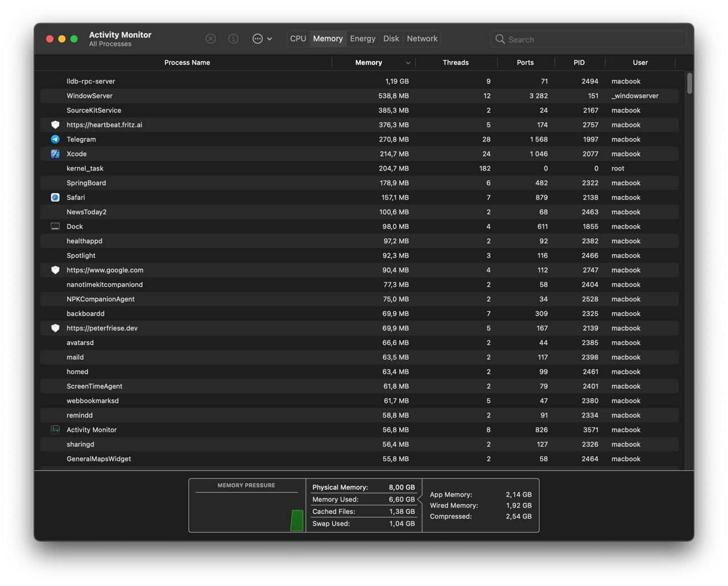This screenshot has height=586, width=728.
Task: Select the remindd process
Action: click(x=359, y=415)
